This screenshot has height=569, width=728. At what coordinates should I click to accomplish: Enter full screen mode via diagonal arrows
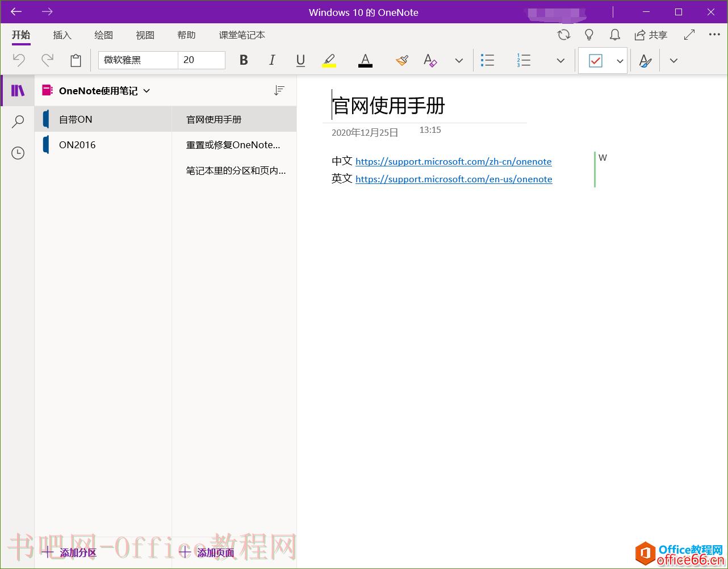click(x=689, y=35)
